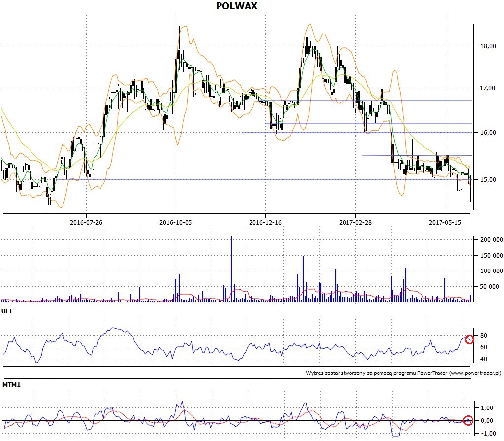
Task: Click the POLWAX chart title
Action: pos(237,6)
